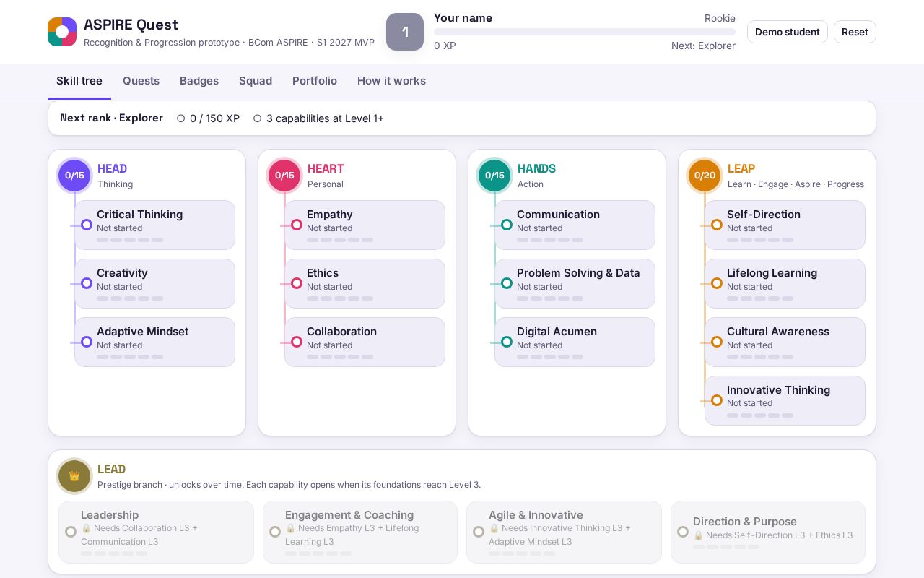Click the Innovative Thinking node circle
This screenshot has height=578, width=924.
[717, 400]
